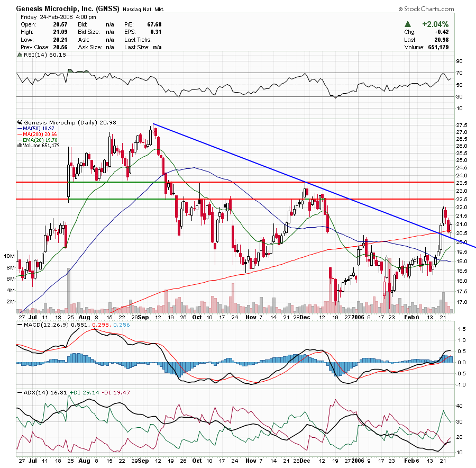Screen dimensions: 476x468
Task: Click the ADX(14) 16.81 label
Action: 45,393
